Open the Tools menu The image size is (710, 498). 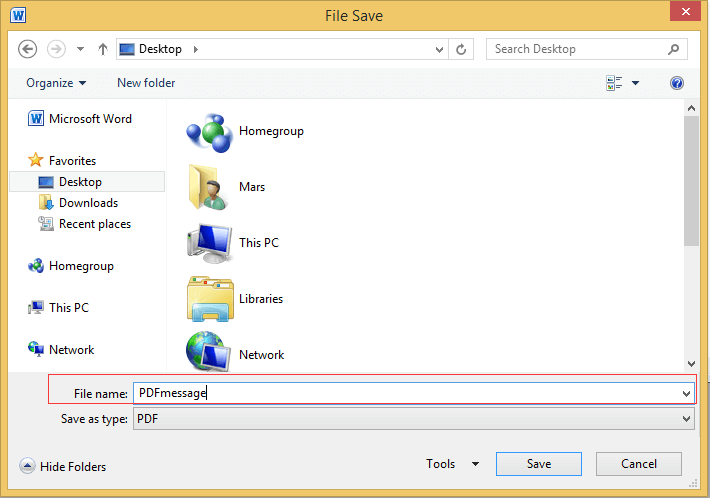pos(452,464)
